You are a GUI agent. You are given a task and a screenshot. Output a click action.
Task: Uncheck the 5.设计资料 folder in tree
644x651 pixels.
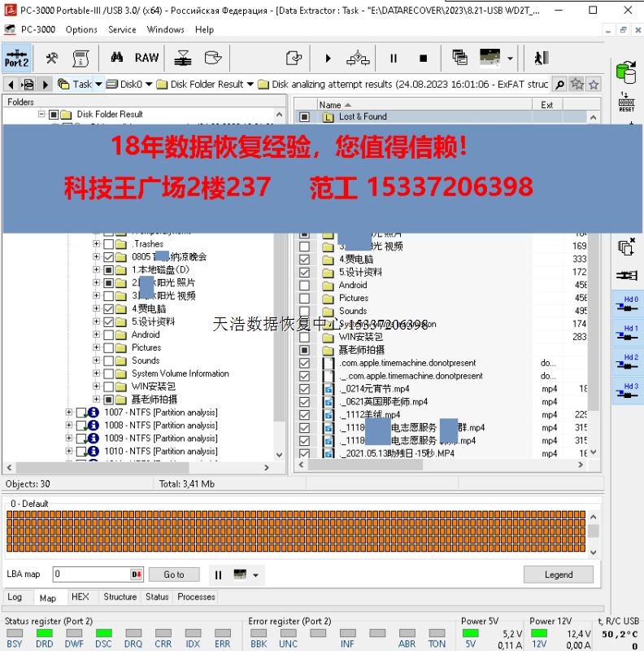(109, 322)
